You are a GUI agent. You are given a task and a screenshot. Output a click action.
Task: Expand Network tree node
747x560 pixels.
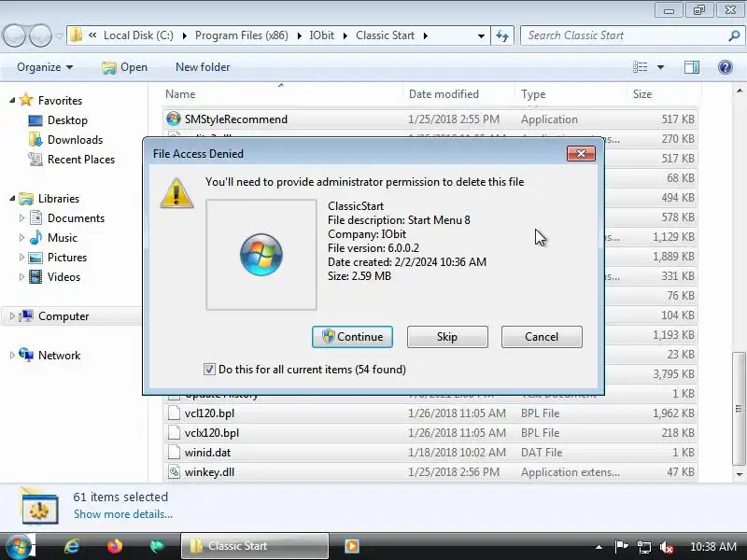coord(12,355)
